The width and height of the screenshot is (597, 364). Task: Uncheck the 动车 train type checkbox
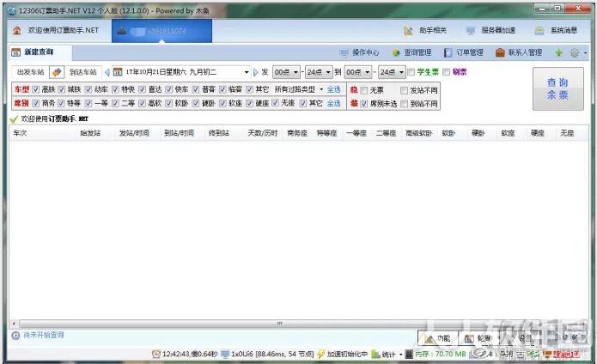click(88, 89)
